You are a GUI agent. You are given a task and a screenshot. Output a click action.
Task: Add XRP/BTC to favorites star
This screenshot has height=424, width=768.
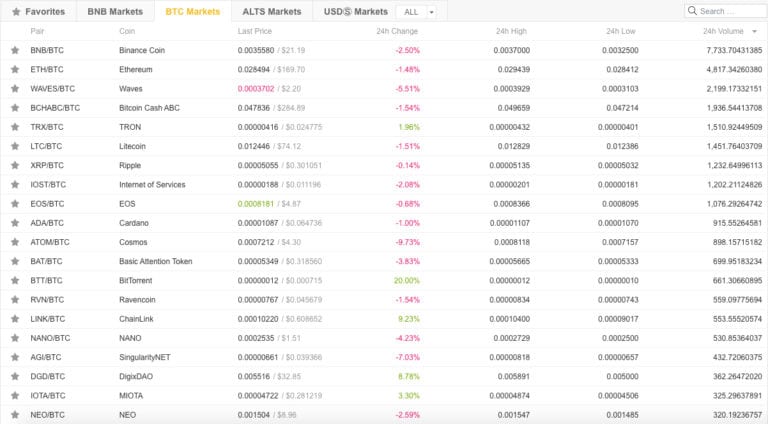(15, 165)
